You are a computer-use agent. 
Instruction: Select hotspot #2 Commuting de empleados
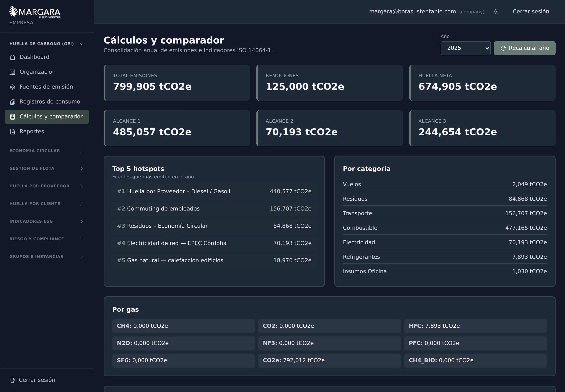coord(214,209)
